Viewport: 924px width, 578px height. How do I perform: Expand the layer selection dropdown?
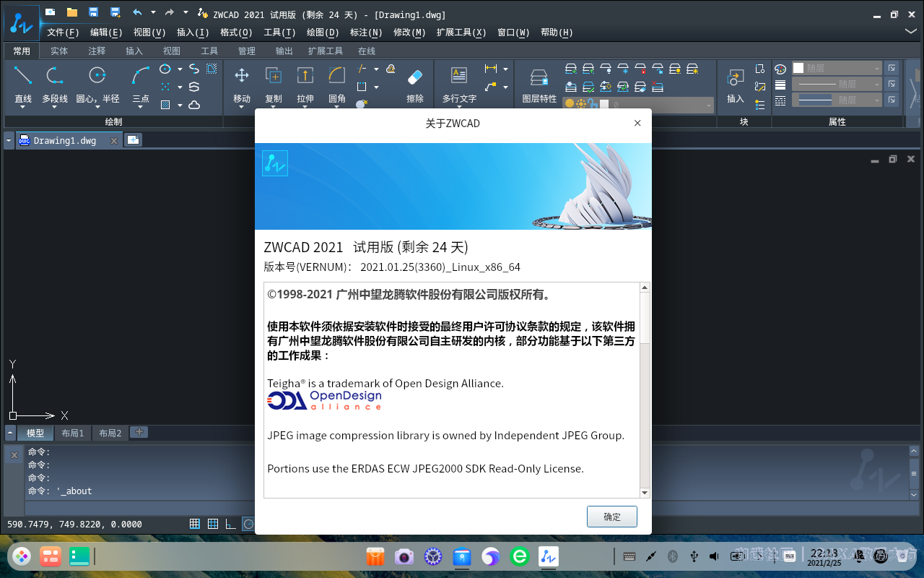click(708, 105)
